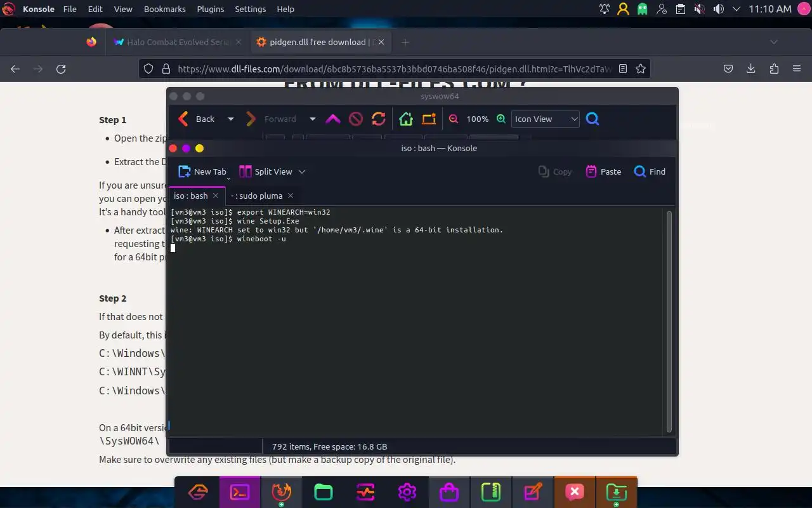Image resolution: width=812 pixels, height=508 pixels.
Task: Open the Edit menu
Action: coord(95,9)
